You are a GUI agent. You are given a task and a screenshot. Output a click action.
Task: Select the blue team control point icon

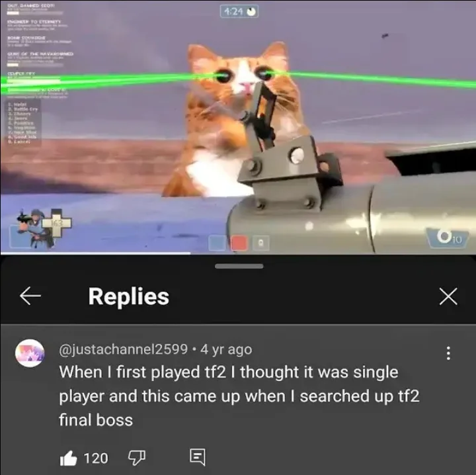217,243
